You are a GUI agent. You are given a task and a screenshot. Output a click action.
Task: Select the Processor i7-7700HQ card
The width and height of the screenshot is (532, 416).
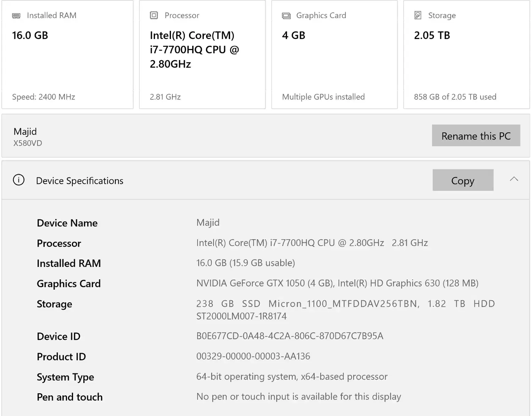[202, 55]
